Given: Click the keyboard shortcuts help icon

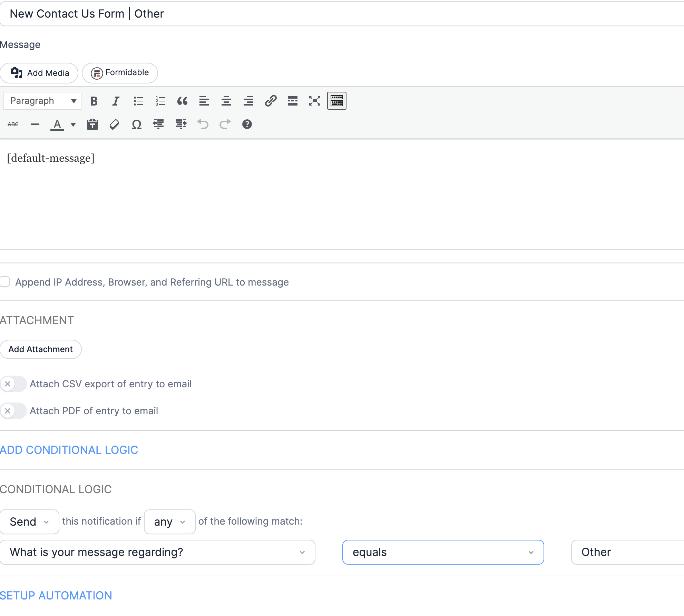Looking at the screenshot, I should point(247,125).
